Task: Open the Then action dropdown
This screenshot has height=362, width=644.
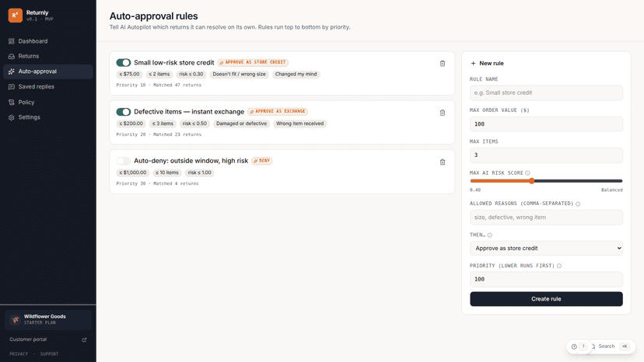Action: pyautogui.click(x=546, y=249)
